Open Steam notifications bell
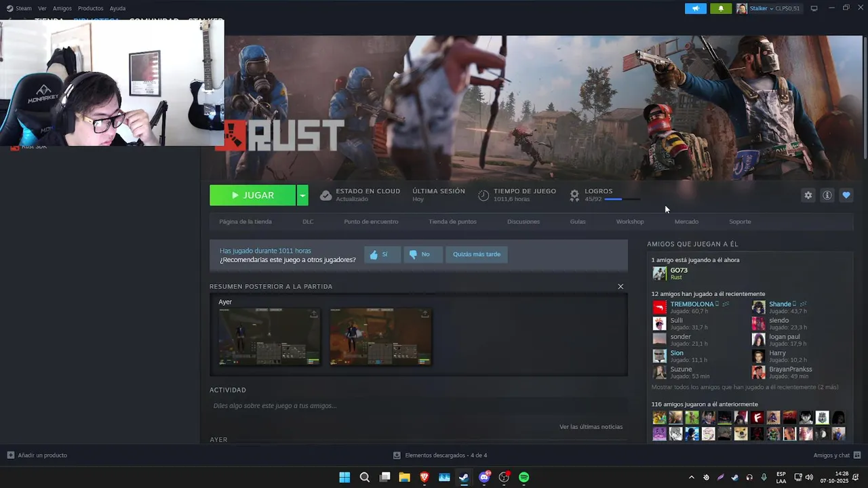Viewport: 868px width, 488px height. pyautogui.click(x=721, y=8)
